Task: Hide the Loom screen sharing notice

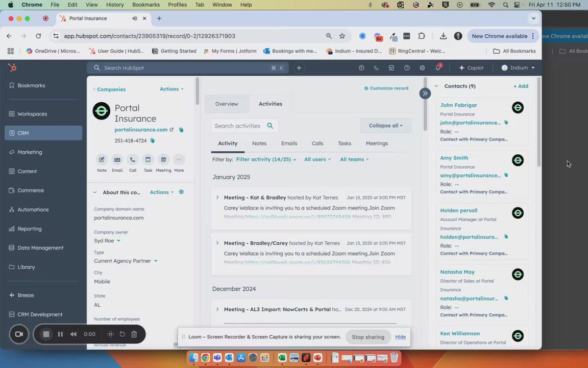Action: coord(400,337)
